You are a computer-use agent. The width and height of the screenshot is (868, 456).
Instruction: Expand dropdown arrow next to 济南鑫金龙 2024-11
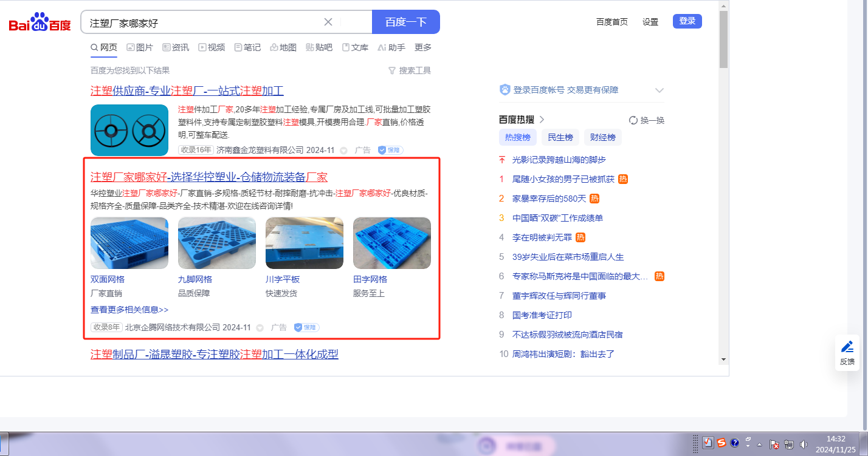[343, 150]
